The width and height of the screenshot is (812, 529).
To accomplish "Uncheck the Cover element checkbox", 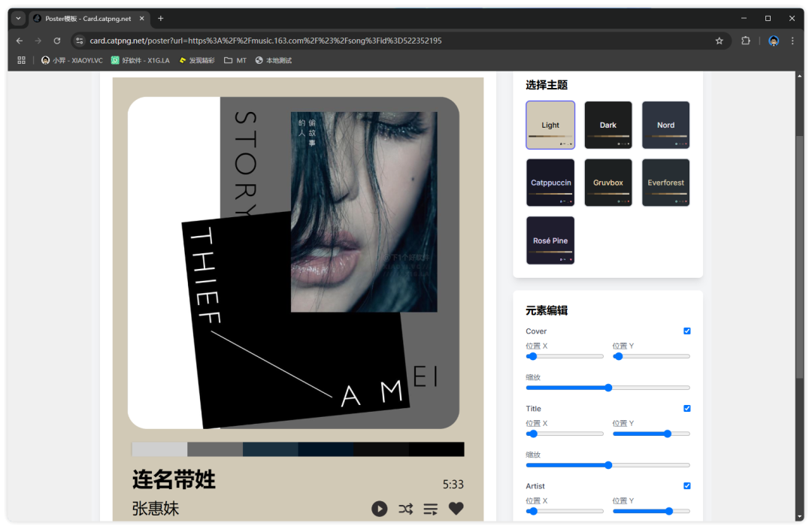I will point(686,331).
